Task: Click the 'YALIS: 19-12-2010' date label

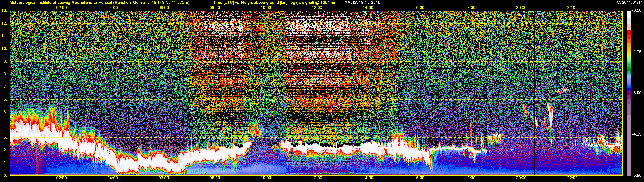Action: click(363, 3)
